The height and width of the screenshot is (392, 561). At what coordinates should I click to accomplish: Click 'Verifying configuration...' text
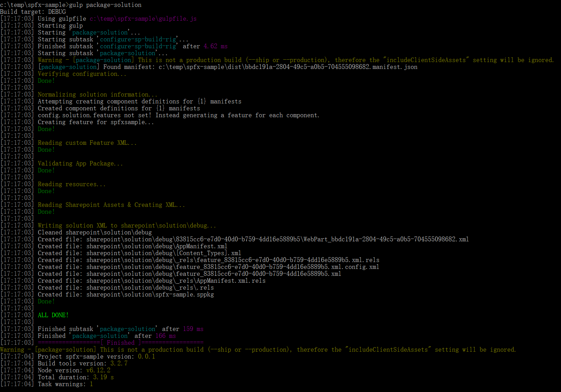pos(82,74)
